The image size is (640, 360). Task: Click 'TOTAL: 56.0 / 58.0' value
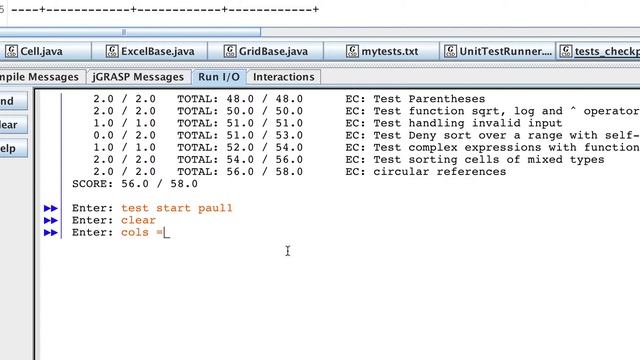coord(240,172)
